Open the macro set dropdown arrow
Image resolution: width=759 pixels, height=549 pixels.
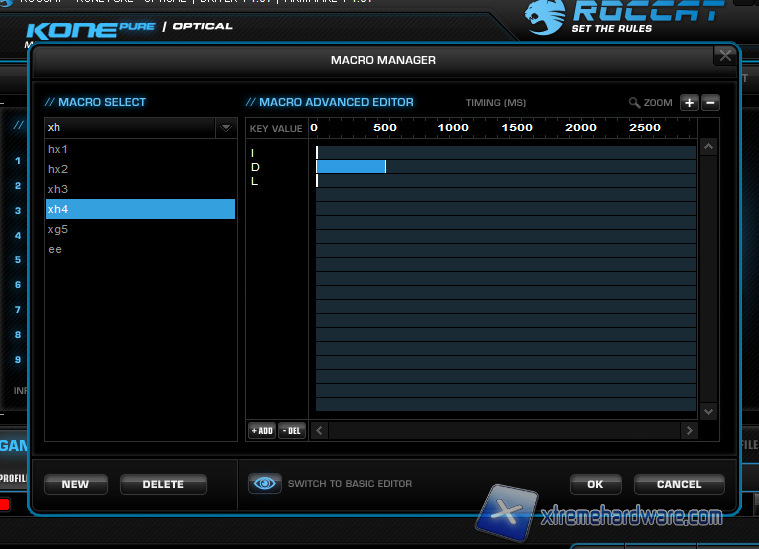pos(226,128)
